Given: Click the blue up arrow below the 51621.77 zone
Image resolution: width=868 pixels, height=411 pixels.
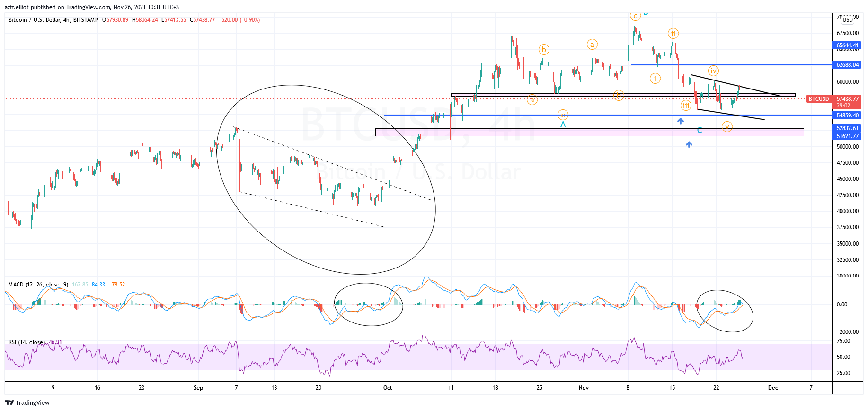Looking at the screenshot, I should pos(689,144).
